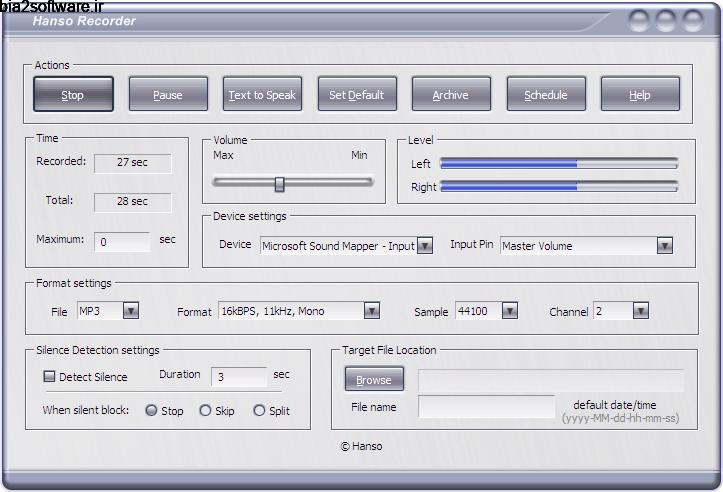
Task: Select Stop for silent block
Action: point(151,410)
